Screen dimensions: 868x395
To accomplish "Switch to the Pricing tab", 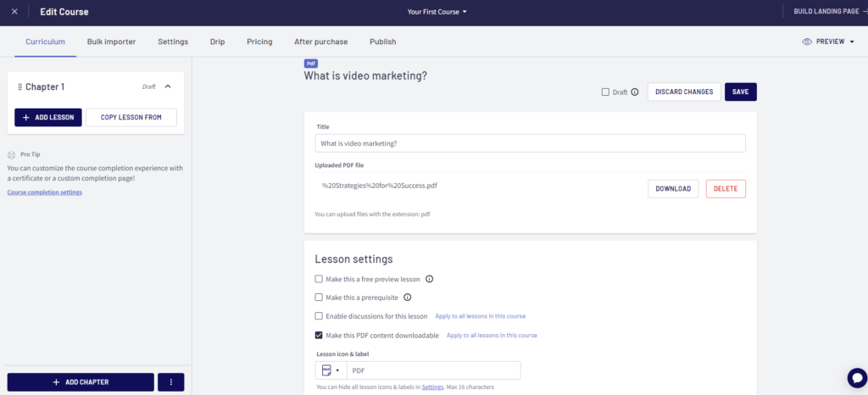I will tap(259, 42).
